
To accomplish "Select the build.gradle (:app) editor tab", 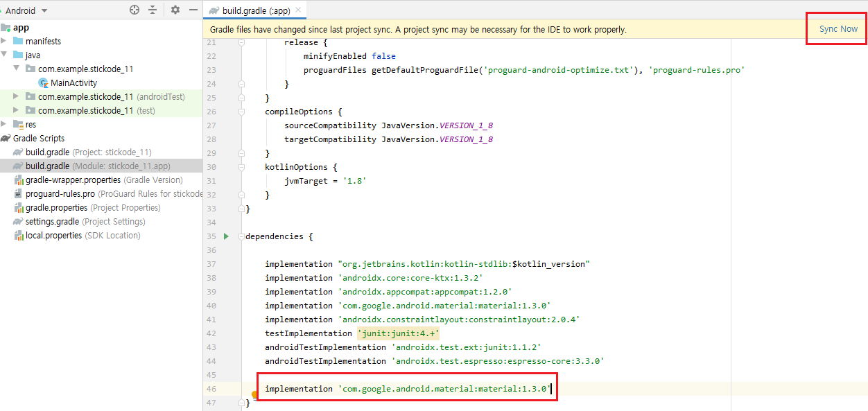I will 255,10.
